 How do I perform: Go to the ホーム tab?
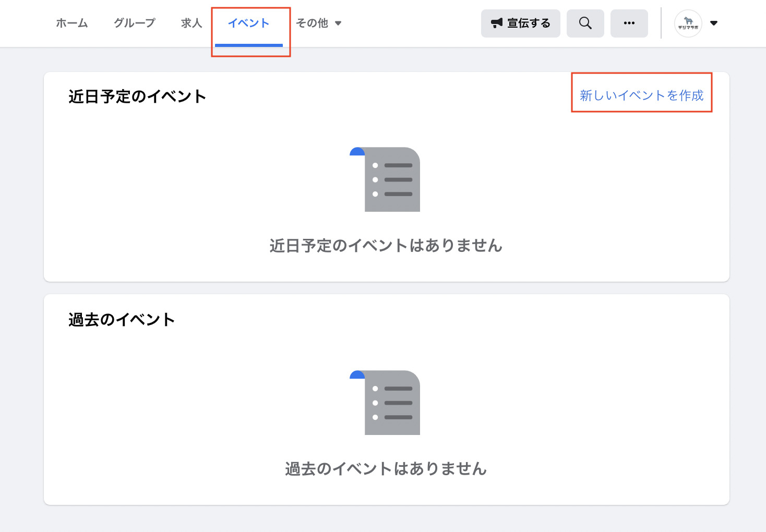point(72,23)
